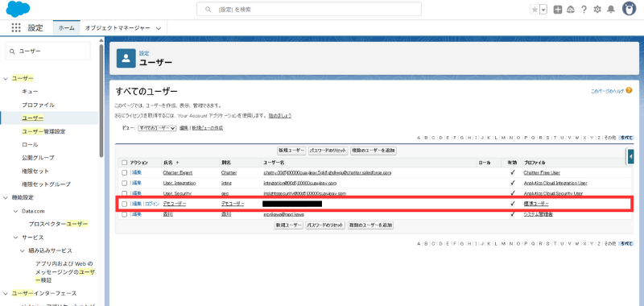Open the user profile avatar
The width and height of the screenshot is (644, 306).
[x=629, y=9]
